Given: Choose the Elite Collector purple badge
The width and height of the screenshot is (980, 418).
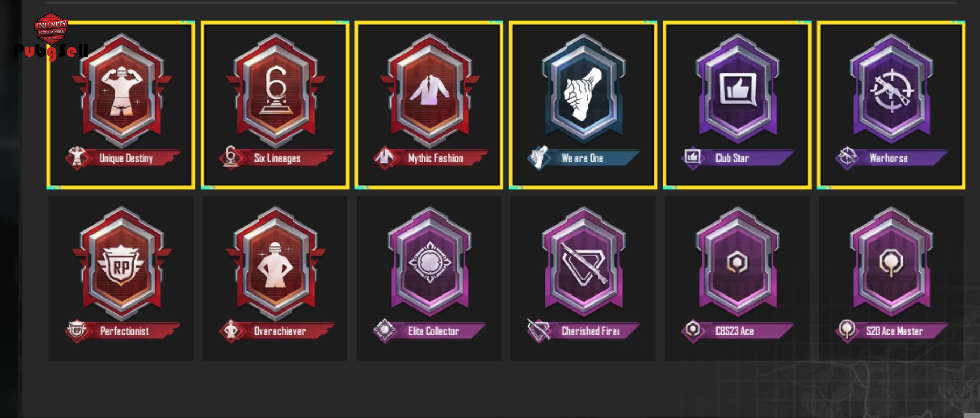Looking at the screenshot, I should (429, 278).
